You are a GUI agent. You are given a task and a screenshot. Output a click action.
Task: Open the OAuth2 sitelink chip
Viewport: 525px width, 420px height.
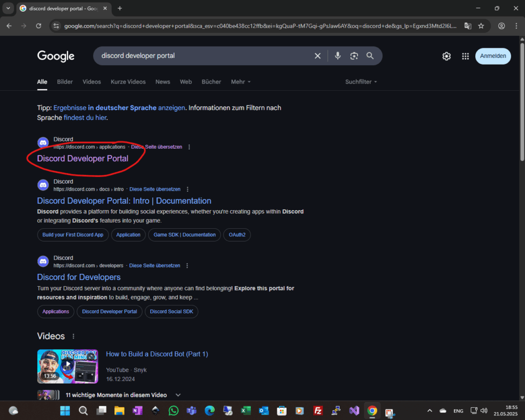click(237, 235)
